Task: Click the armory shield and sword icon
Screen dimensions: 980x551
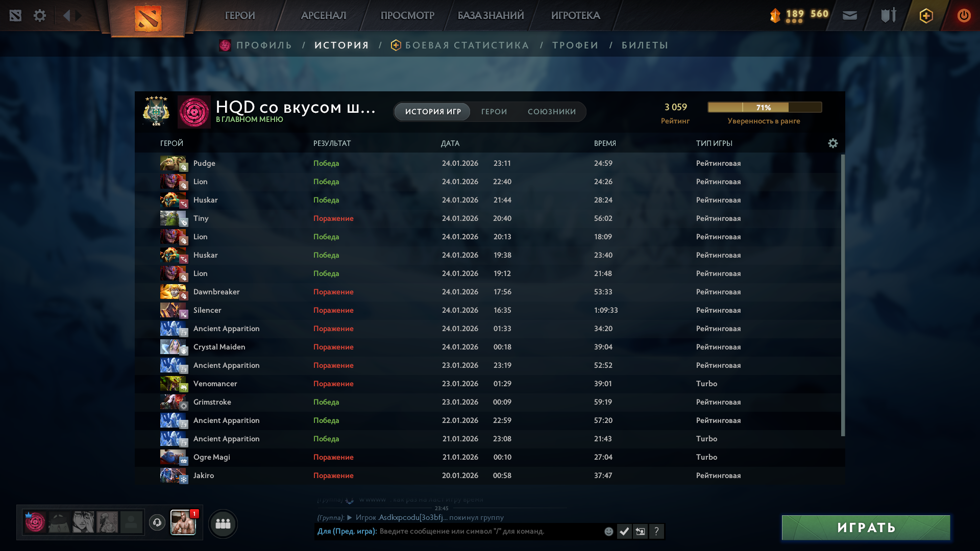Action: point(888,15)
